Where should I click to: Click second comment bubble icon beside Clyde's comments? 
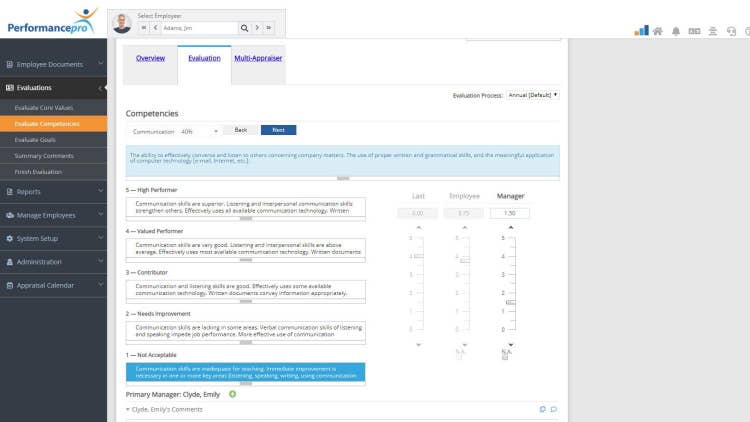point(553,409)
